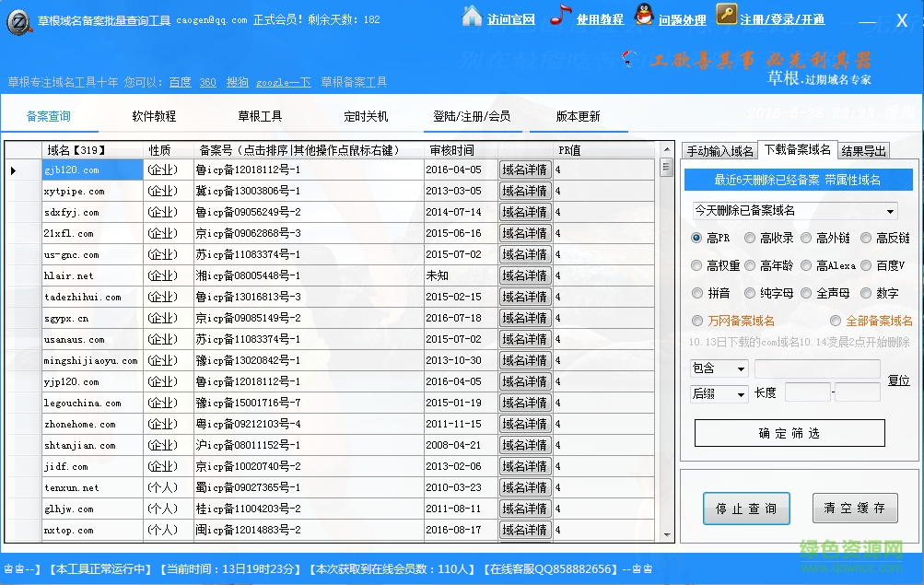924x585 pixels.
Task: Select the 高PR radio button
Action: click(698, 238)
